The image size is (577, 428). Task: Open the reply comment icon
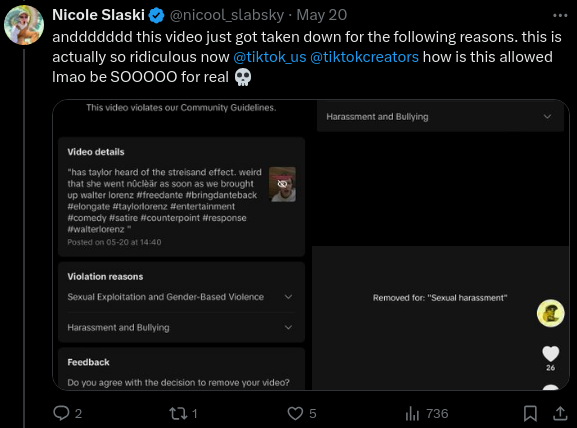[61, 413]
